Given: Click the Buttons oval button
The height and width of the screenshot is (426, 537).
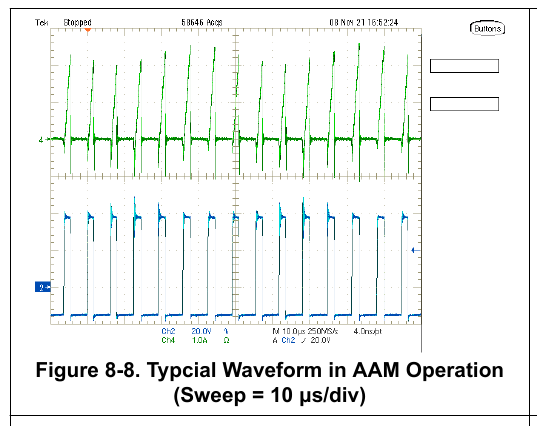Looking at the screenshot, I should [x=487, y=28].
